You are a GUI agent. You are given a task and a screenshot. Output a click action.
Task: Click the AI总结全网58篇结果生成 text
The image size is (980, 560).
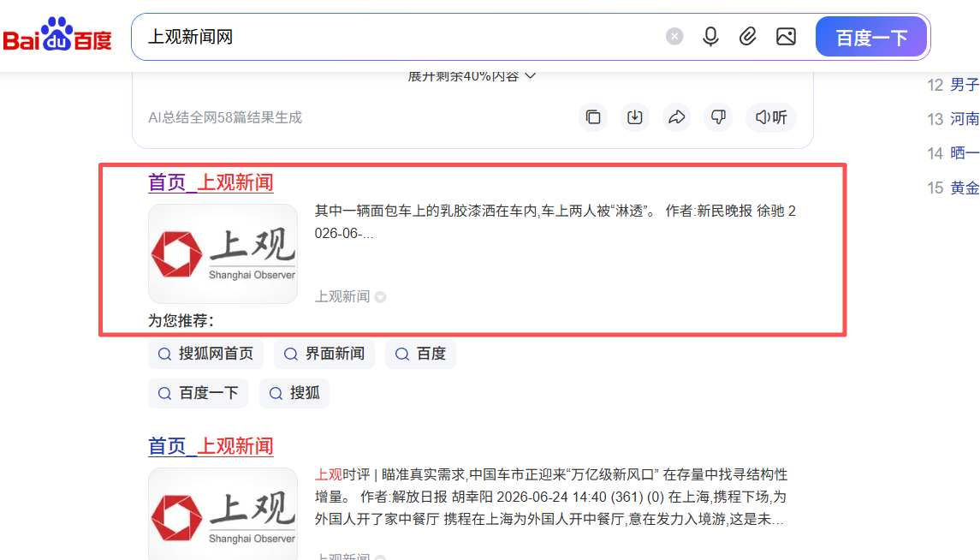coord(225,117)
